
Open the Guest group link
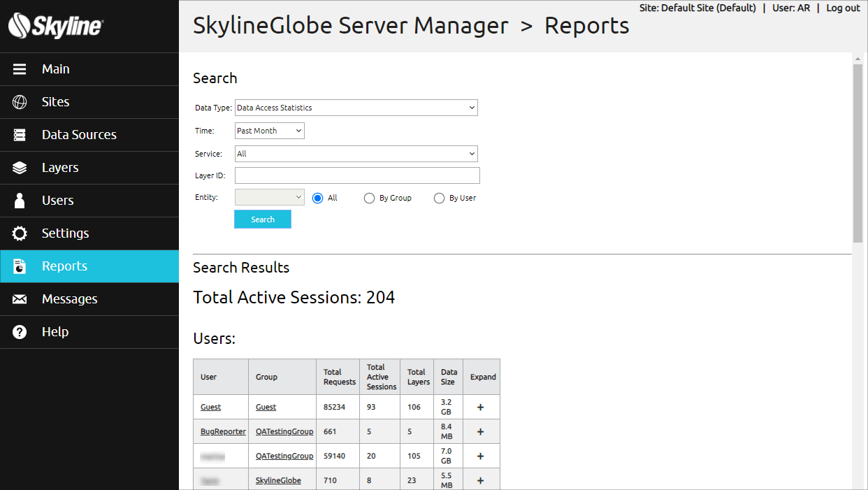(266, 408)
